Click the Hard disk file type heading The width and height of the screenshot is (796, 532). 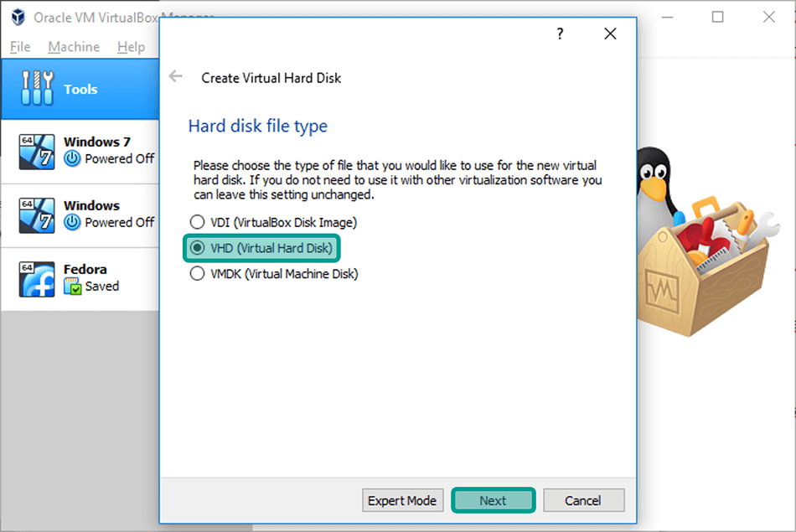click(x=258, y=126)
